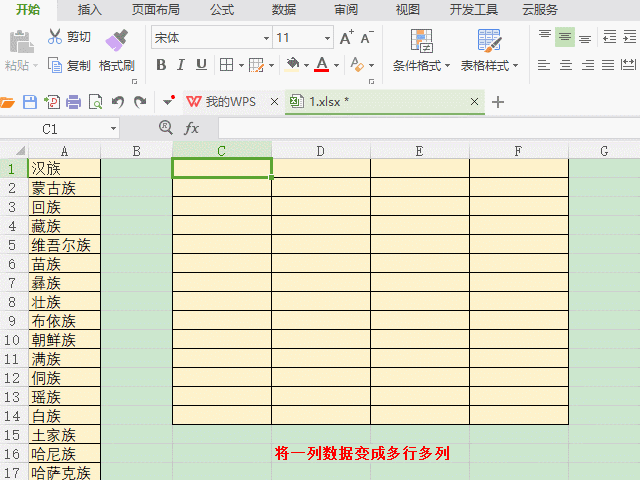Click the Cut (剪切) scissors icon

(55, 37)
